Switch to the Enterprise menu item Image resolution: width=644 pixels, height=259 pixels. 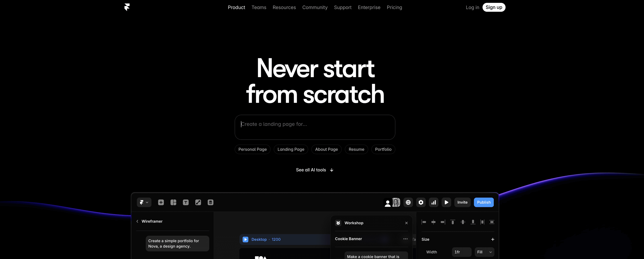point(369,7)
